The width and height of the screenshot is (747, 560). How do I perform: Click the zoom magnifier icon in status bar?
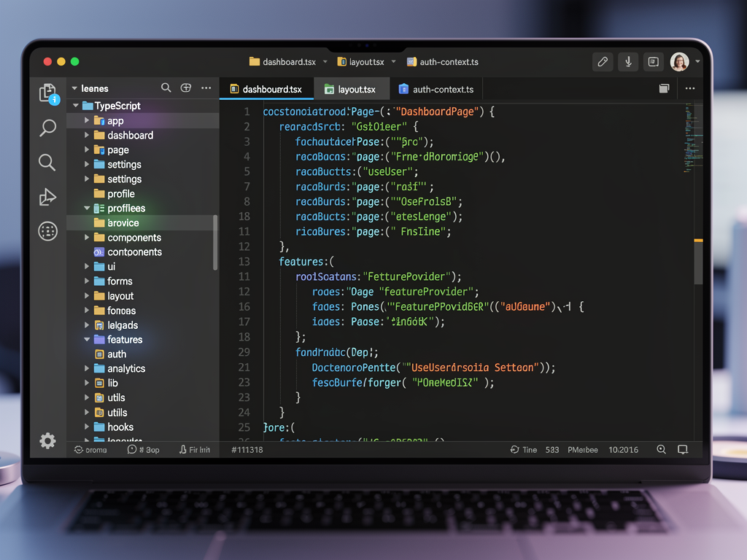(x=661, y=449)
